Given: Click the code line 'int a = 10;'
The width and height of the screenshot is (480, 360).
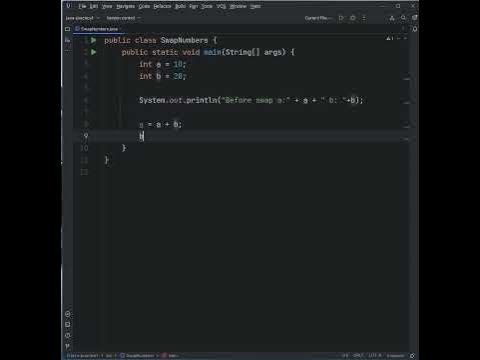Looking at the screenshot, I should point(163,64).
